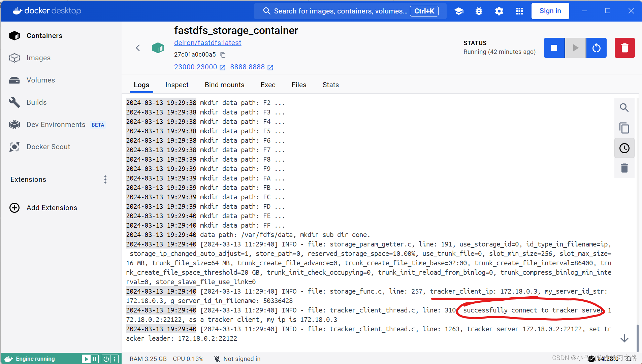Delete the container using the red trash button
Screen dimensions: 642x364
[x=624, y=48]
